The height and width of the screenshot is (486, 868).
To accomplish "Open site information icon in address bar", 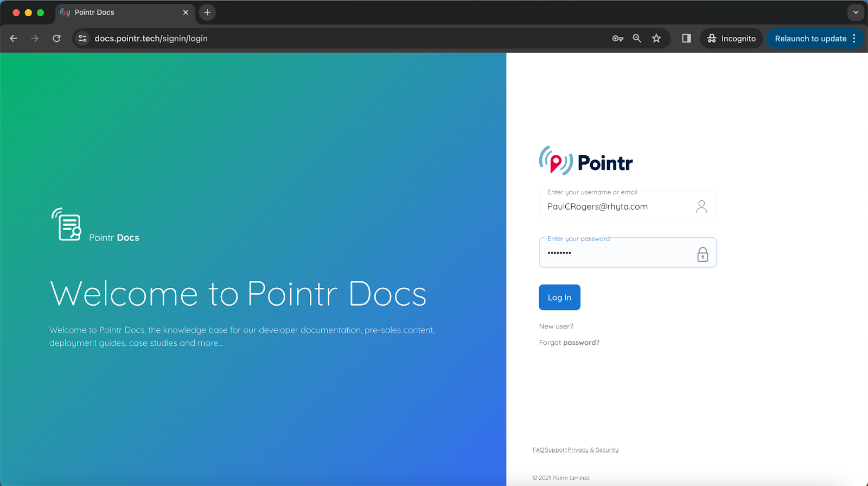I will tap(82, 39).
